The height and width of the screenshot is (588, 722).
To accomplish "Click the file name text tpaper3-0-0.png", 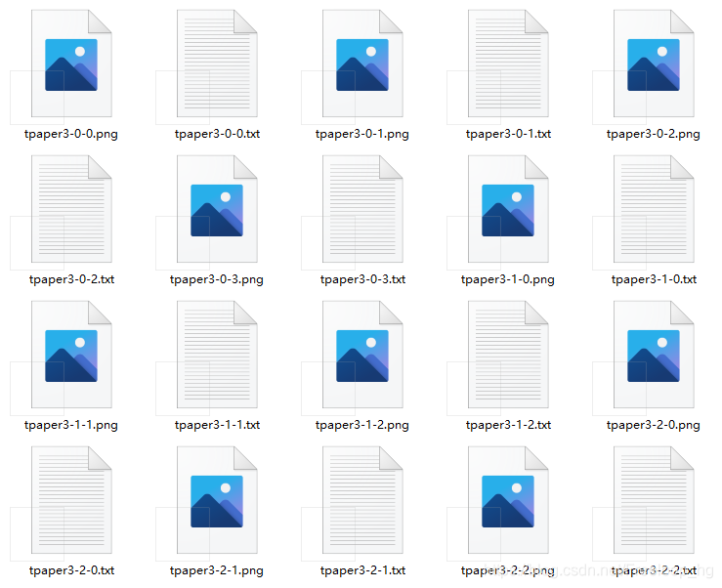I will tap(71, 135).
